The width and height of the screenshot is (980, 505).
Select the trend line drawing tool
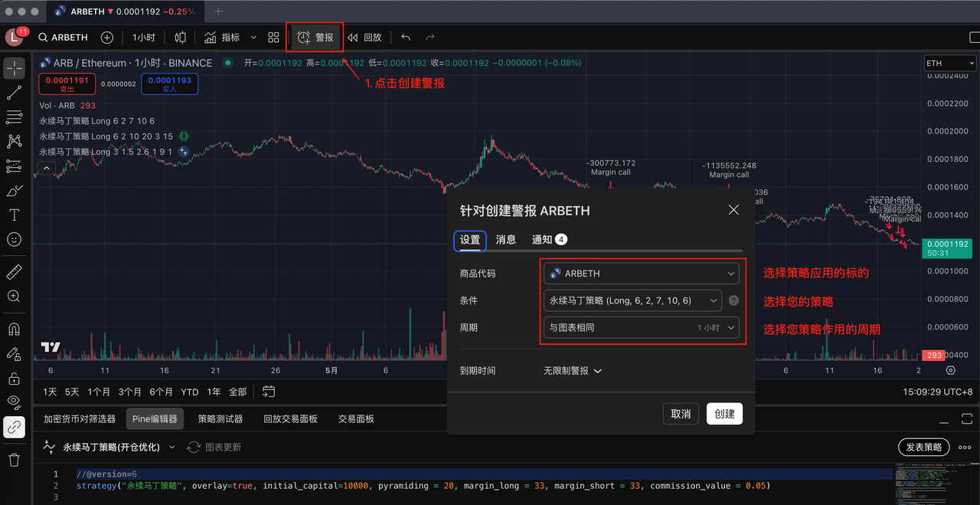14,93
